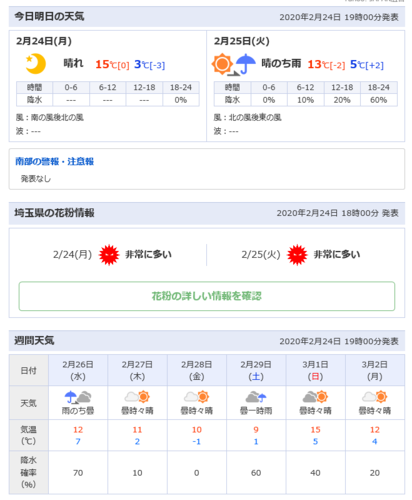The width and height of the screenshot is (412, 500).
Task: Select the 3月1日(日) column header
Action: [315, 370]
